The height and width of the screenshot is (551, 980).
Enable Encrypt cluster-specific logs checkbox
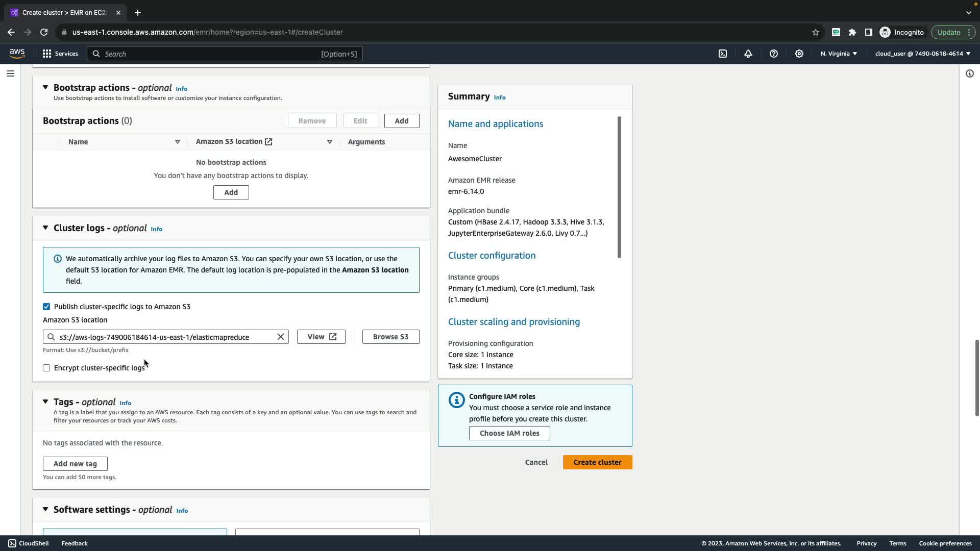pyautogui.click(x=46, y=368)
